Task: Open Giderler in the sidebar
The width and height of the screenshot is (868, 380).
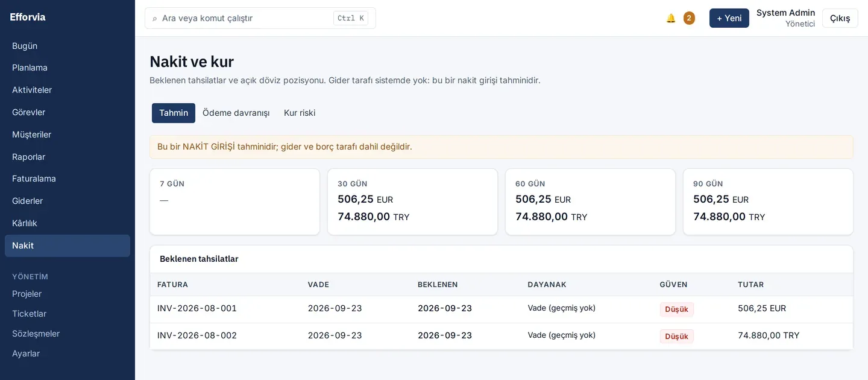Action: [x=68, y=201]
